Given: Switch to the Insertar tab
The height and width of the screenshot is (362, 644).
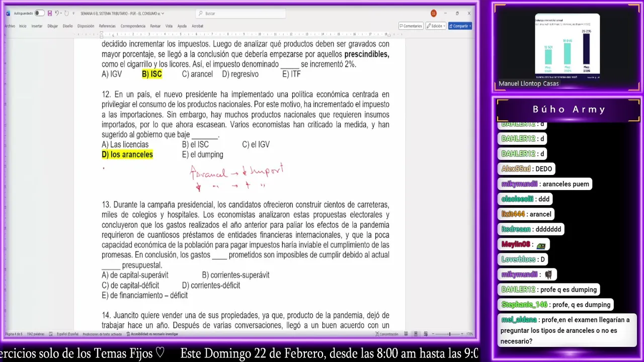Looking at the screenshot, I should [x=37, y=26].
